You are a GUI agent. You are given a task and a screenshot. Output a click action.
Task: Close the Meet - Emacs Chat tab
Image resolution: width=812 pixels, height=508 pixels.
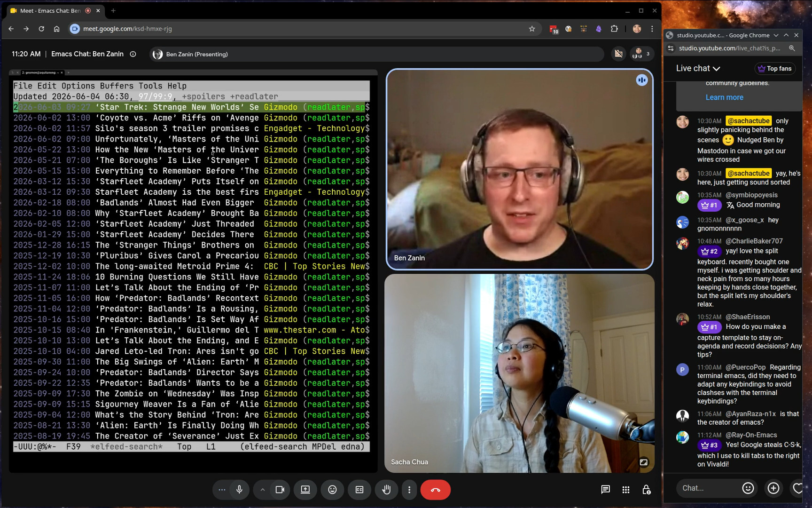pyautogui.click(x=98, y=10)
